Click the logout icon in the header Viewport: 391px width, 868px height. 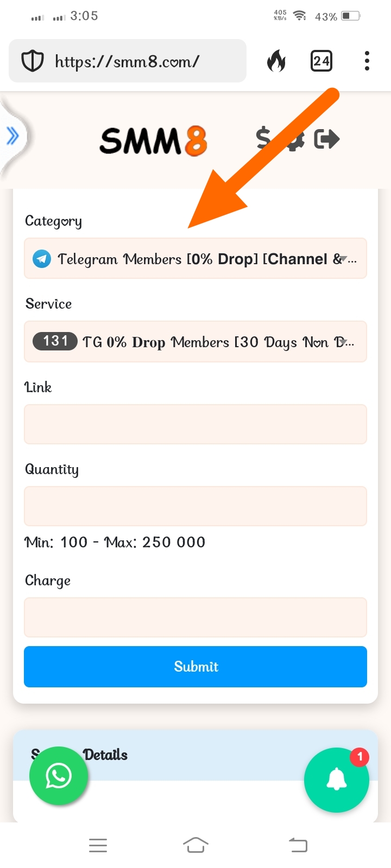click(x=327, y=139)
